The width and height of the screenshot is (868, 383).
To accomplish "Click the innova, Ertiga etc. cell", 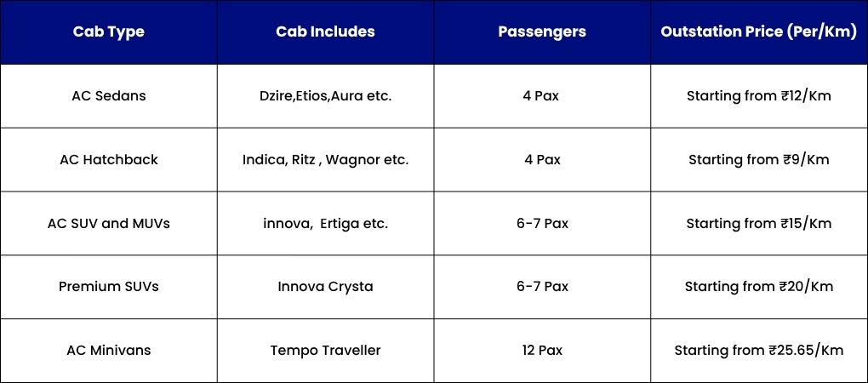I will coord(325,224).
